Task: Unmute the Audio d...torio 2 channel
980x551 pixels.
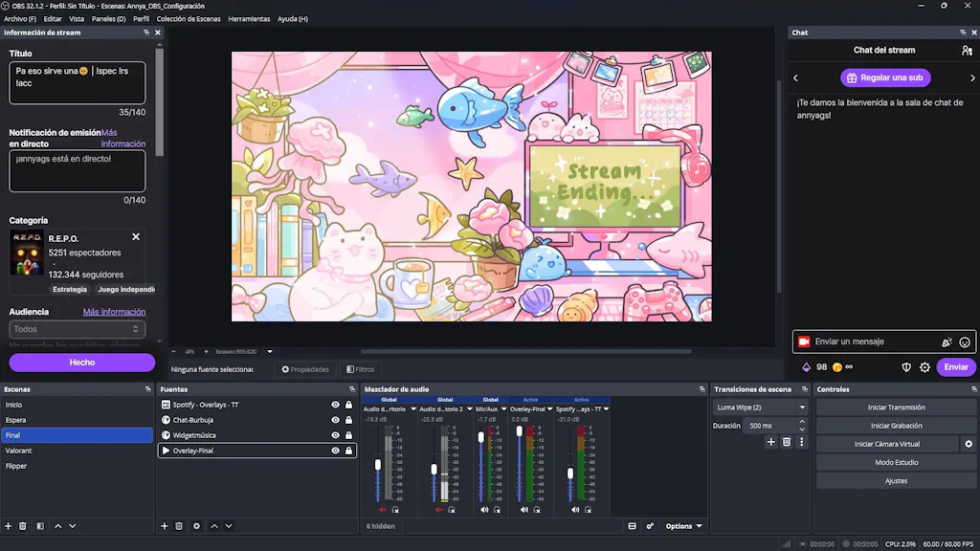Action: [x=438, y=510]
